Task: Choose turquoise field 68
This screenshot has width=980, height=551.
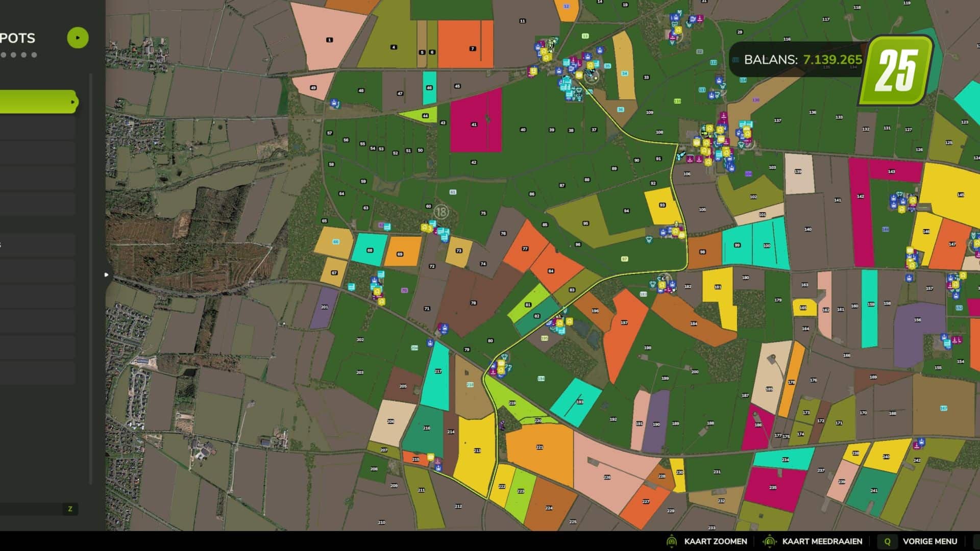Action: pyautogui.click(x=370, y=250)
